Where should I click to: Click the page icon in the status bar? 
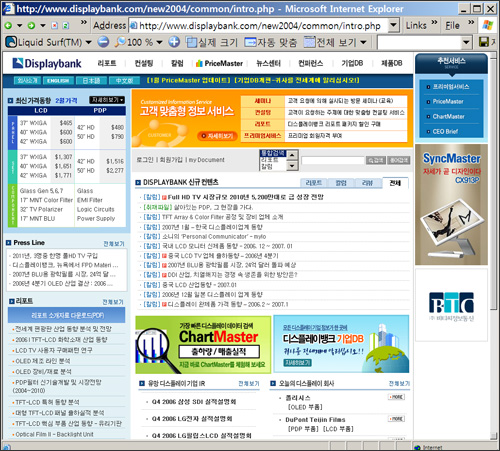(6, 447)
